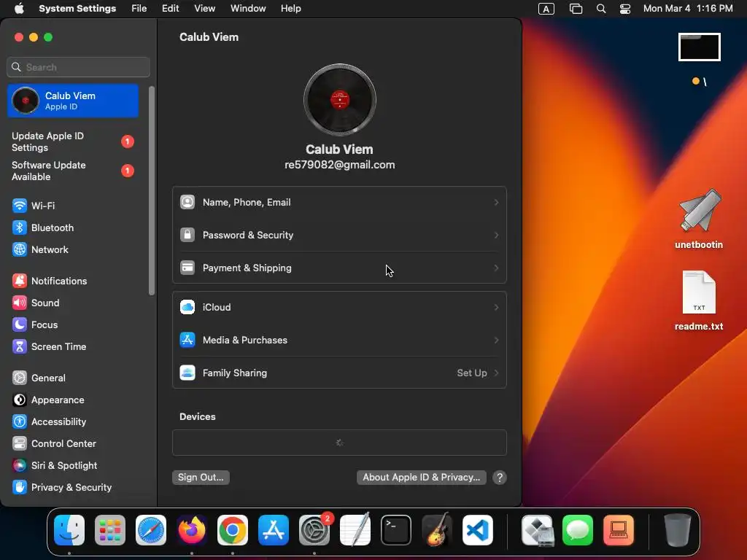This screenshot has height=560, width=747.
Task: Open Siri & Spotlight settings
Action: coord(54,466)
